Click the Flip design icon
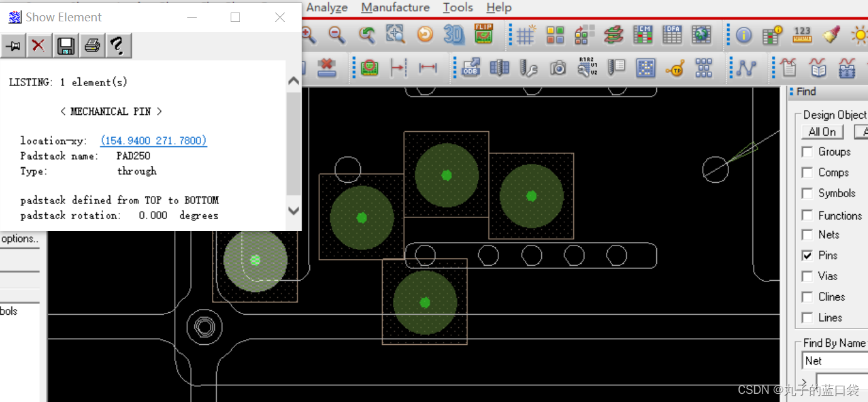 pyautogui.click(x=483, y=35)
